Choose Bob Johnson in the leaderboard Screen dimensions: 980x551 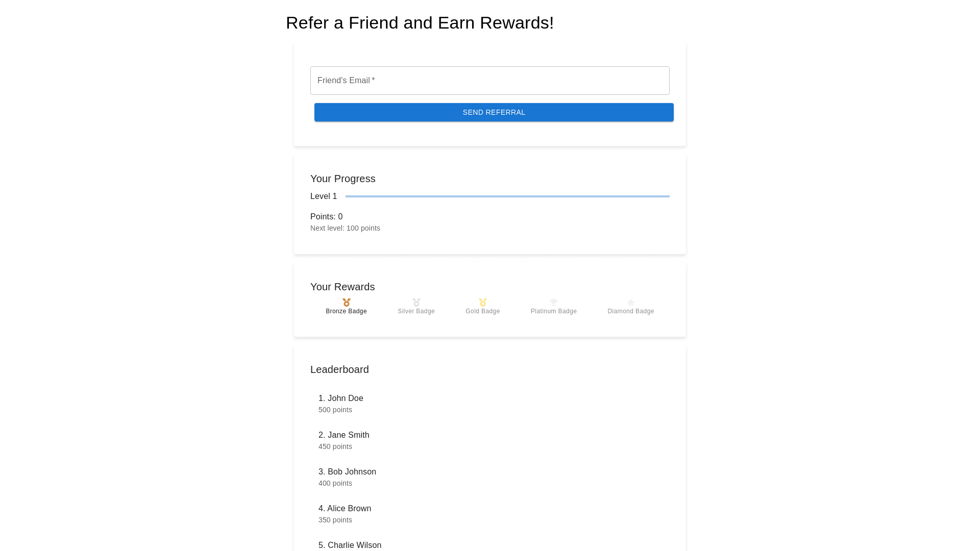coord(347,472)
